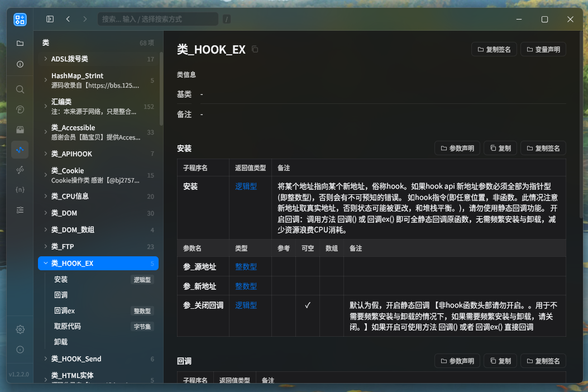Click the 参_新地址 parameter name
This screenshot has width=588, height=392.
[x=199, y=286]
